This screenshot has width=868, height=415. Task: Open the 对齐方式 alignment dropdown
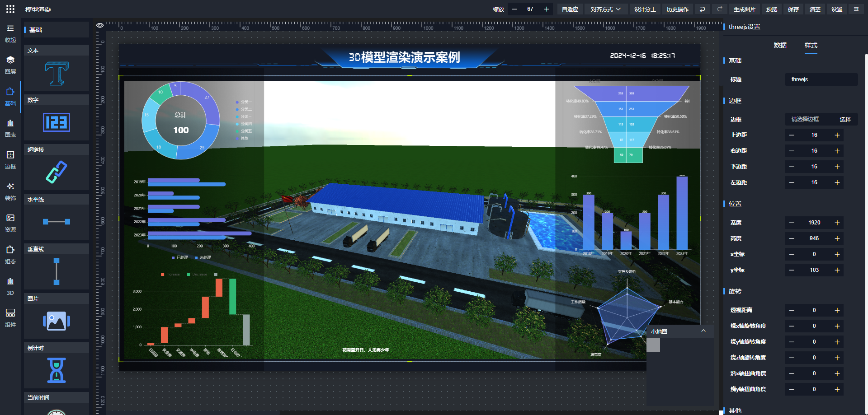pyautogui.click(x=606, y=9)
